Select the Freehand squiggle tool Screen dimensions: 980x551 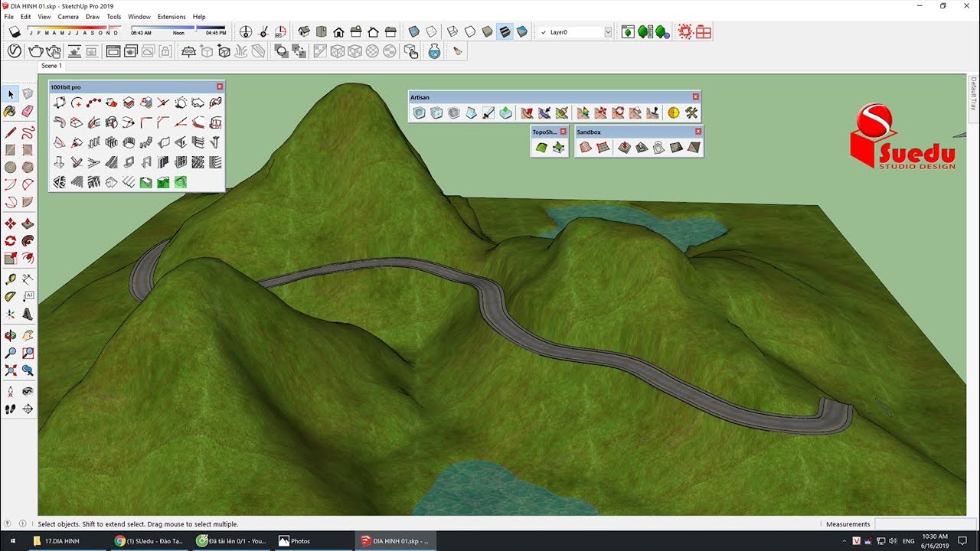point(28,131)
